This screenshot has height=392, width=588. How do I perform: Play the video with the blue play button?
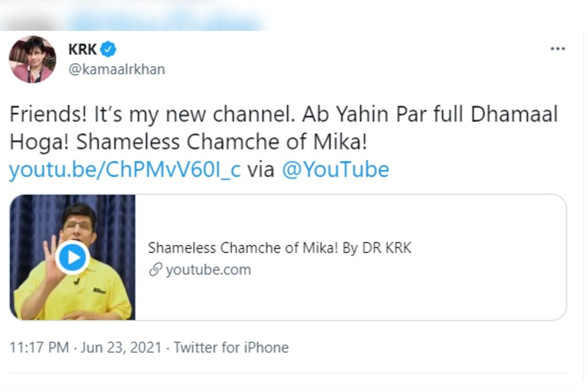pyautogui.click(x=72, y=258)
